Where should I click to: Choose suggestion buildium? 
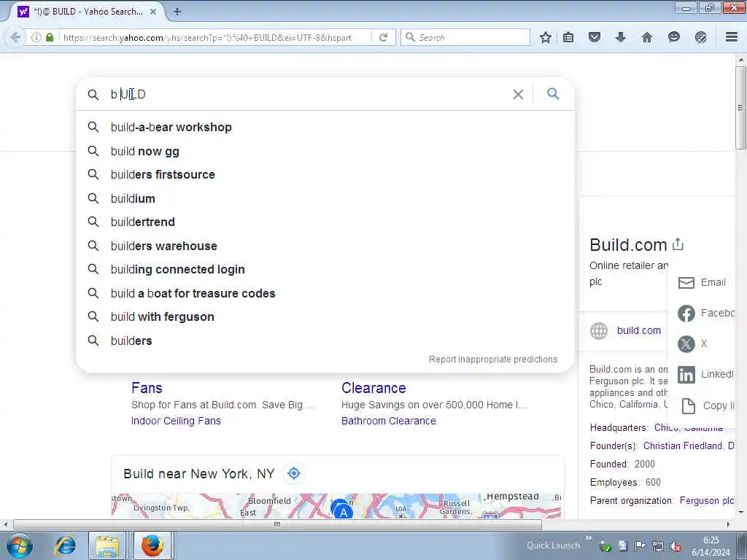click(325, 198)
